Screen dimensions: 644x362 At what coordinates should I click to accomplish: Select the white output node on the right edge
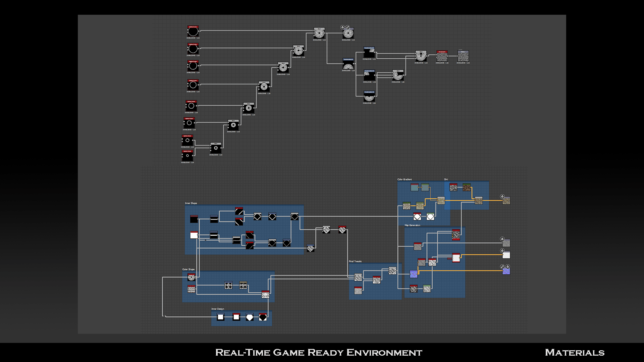coord(506,255)
